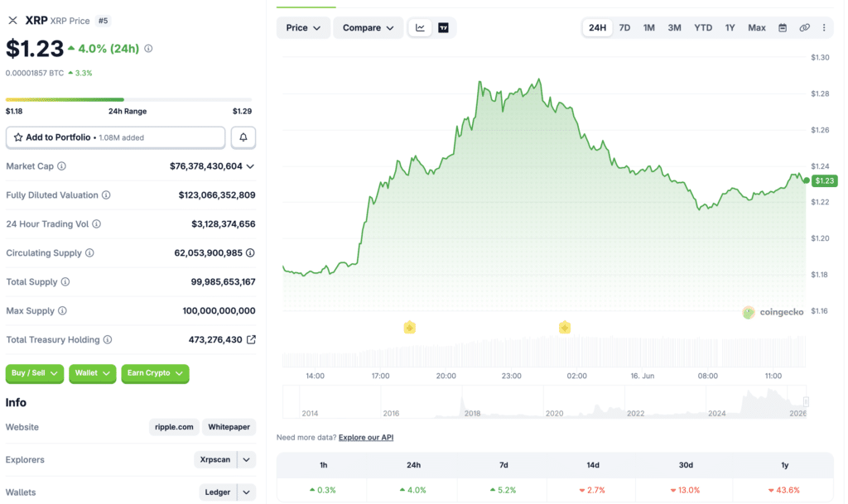
Task: Click the info icon after 62,053,900,985 value
Action: click(x=250, y=252)
